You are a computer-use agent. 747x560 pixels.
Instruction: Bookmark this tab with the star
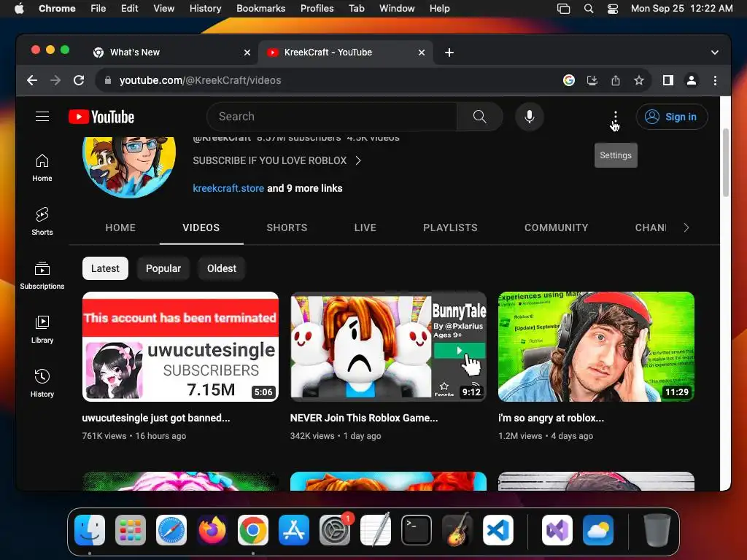639,80
